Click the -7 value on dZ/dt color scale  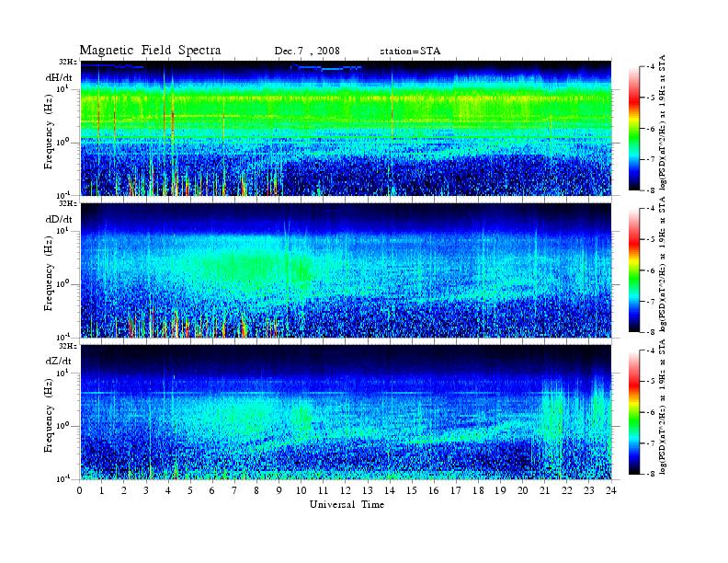coord(652,443)
